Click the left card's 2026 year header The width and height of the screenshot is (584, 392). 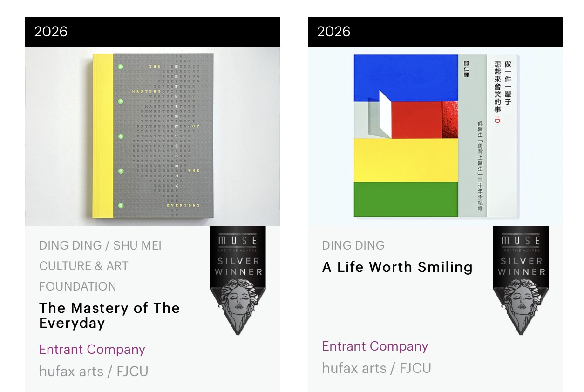pyautogui.click(x=51, y=32)
